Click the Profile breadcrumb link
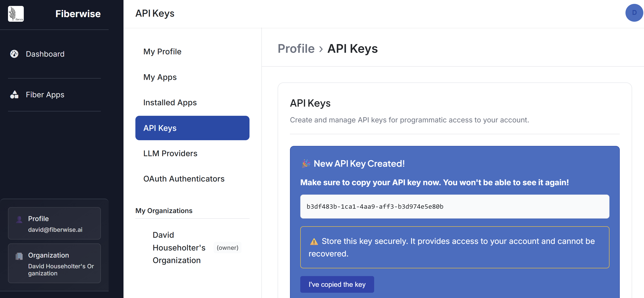This screenshot has width=644, height=298. coord(296,49)
